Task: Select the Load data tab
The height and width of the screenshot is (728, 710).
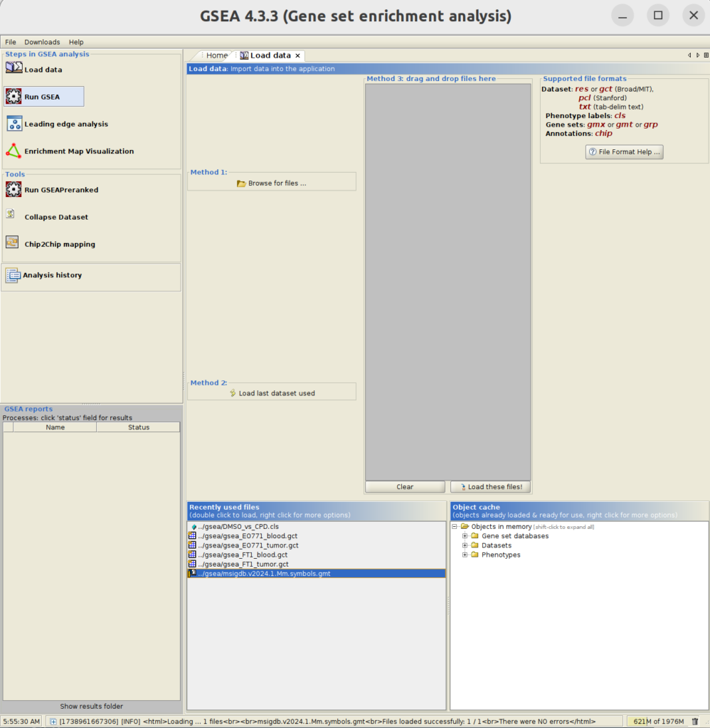Action: pos(270,55)
